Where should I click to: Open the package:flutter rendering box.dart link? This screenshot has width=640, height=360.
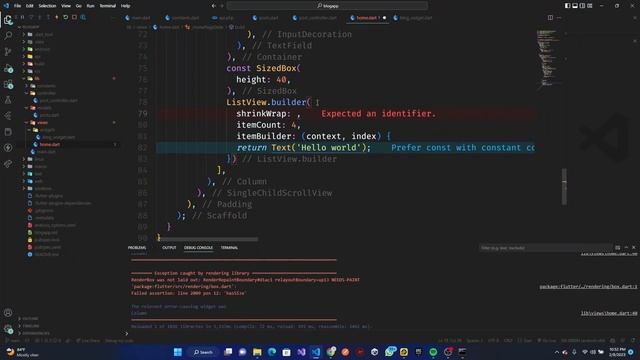588,287
